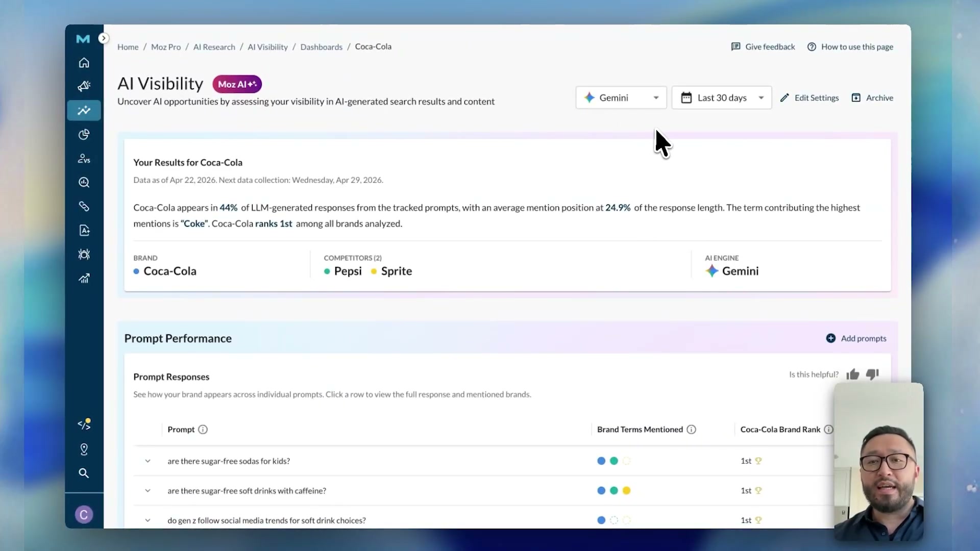
Task: Open How to use this page help
Action: pos(850,47)
